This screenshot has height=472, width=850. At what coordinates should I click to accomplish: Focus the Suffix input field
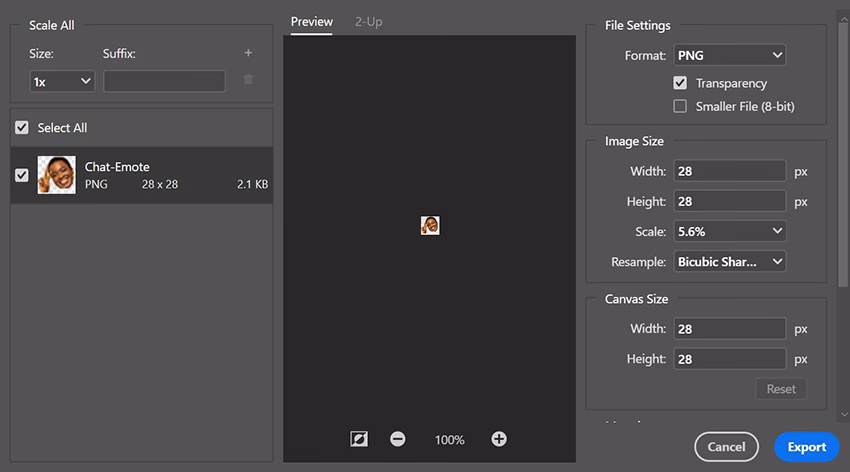point(164,81)
